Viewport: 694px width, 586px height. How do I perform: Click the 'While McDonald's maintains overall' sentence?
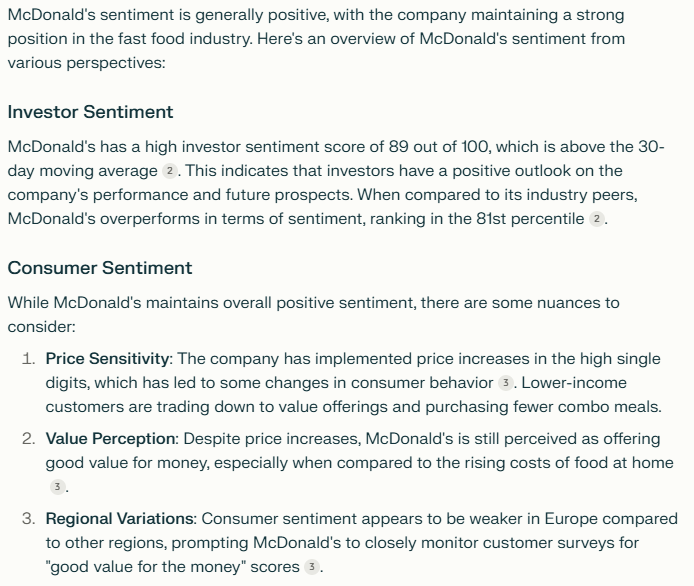pos(313,315)
